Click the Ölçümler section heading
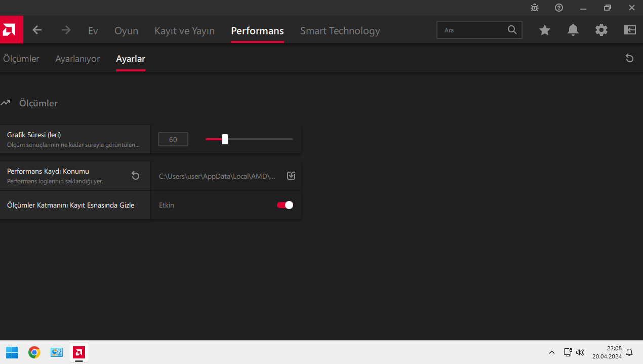The height and width of the screenshot is (364, 643). (38, 103)
